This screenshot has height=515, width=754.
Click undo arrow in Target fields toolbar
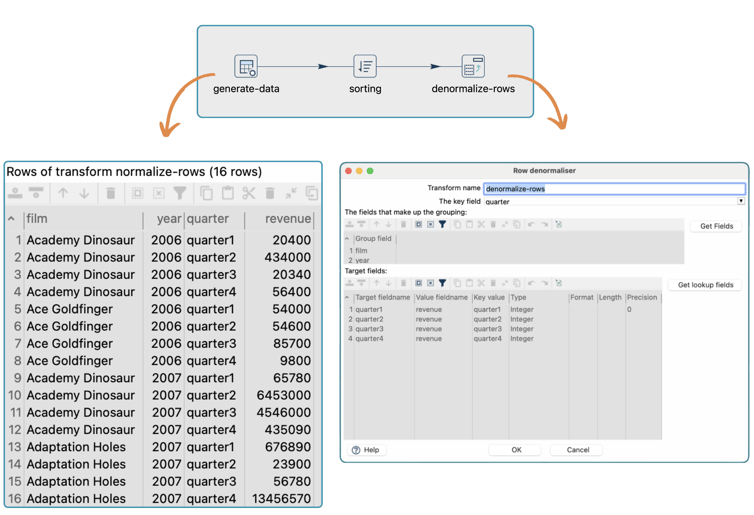[x=531, y=283]
